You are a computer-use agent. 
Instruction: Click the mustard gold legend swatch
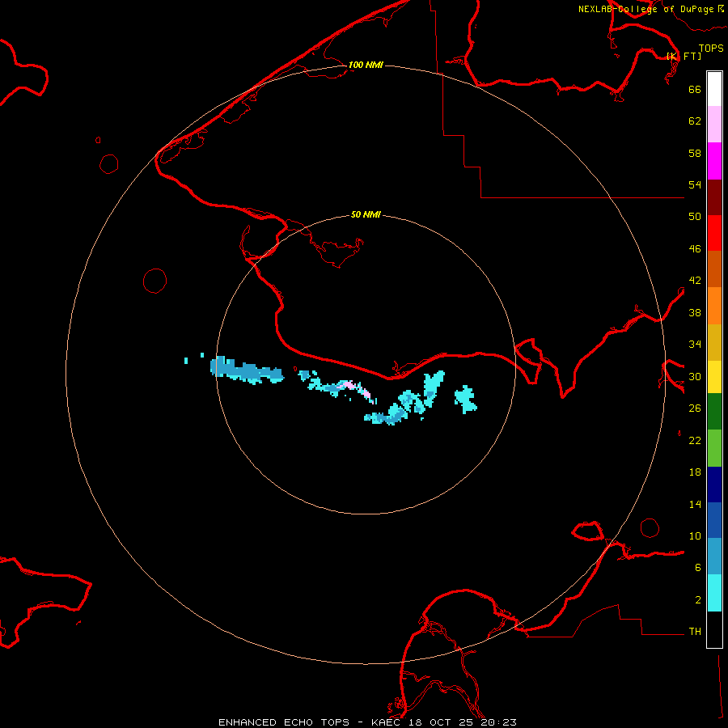click(714, 342)
